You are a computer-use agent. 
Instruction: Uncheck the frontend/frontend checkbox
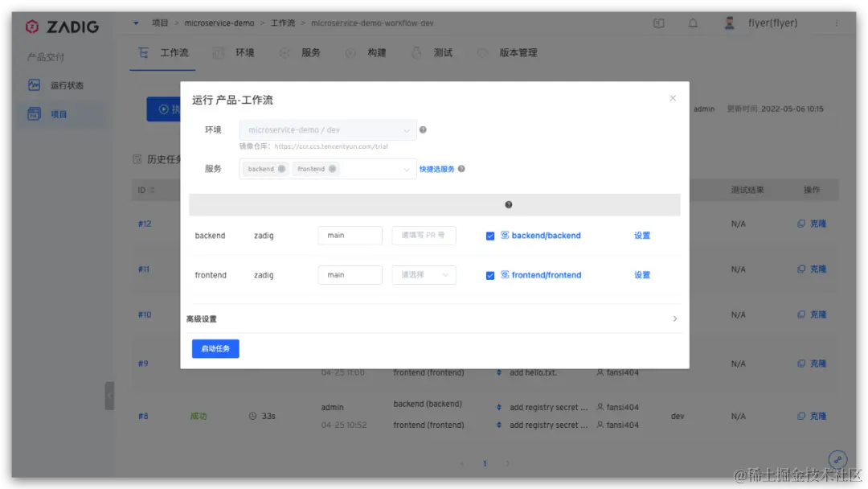(x=490, y=275)
